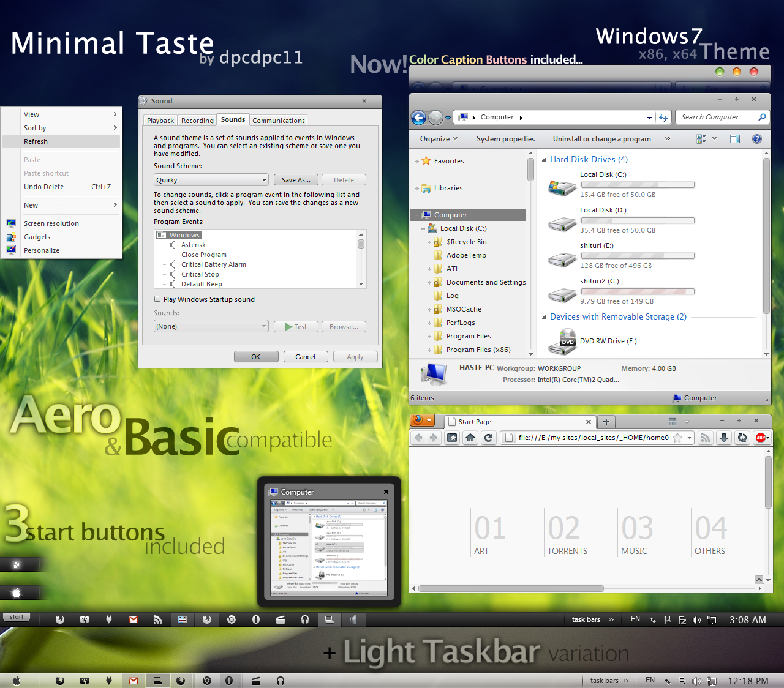The image size is (784, 688).
Task: Expand the Program Files folder node
Action: (x=429, y=337)
